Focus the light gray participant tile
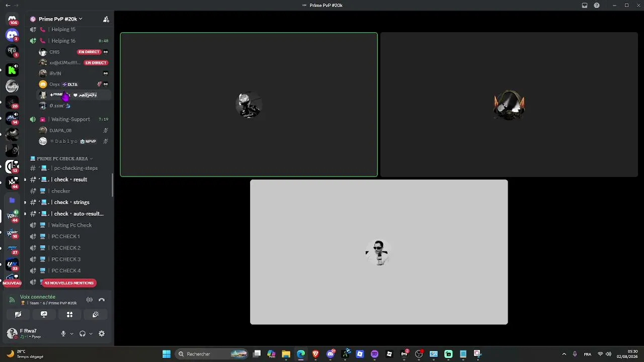Screen dimensions: 644x362 pyautogui.click(x=379, y=252)
